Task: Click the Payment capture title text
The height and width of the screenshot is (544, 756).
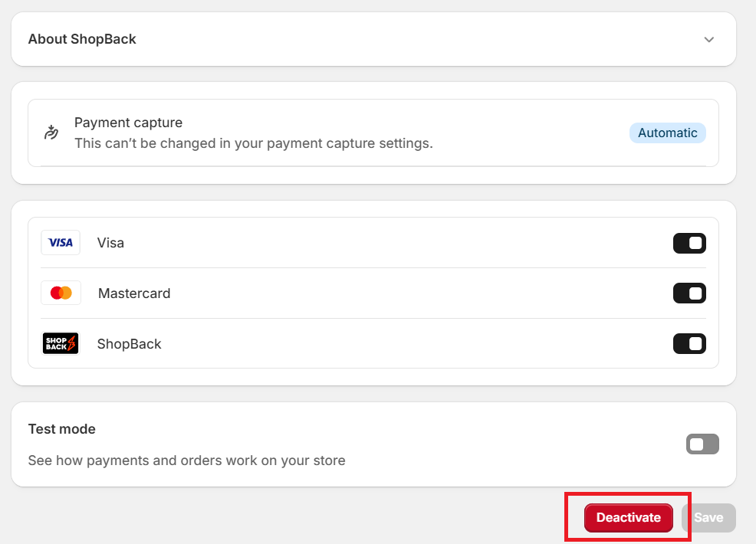Action: [x=128, y=123]
